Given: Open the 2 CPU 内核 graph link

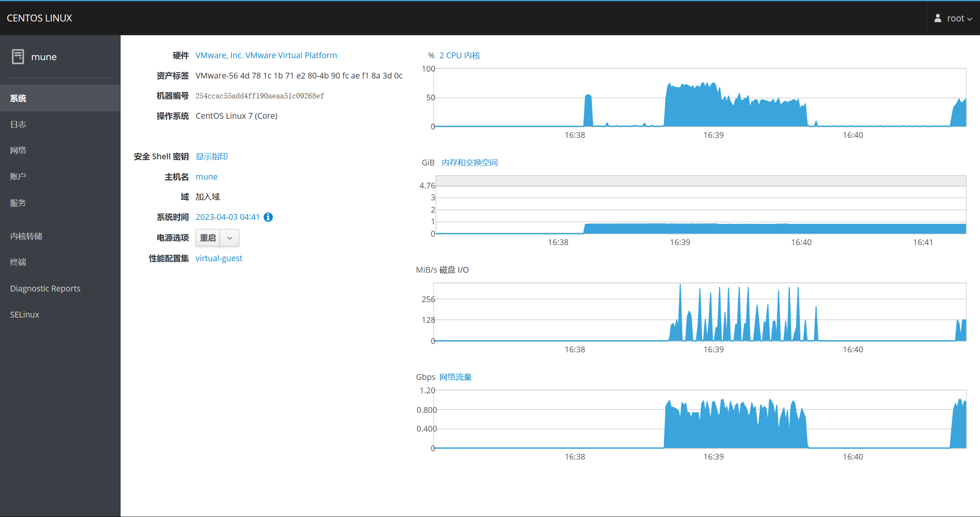Looking at the screenshot, I should (460, 56).
